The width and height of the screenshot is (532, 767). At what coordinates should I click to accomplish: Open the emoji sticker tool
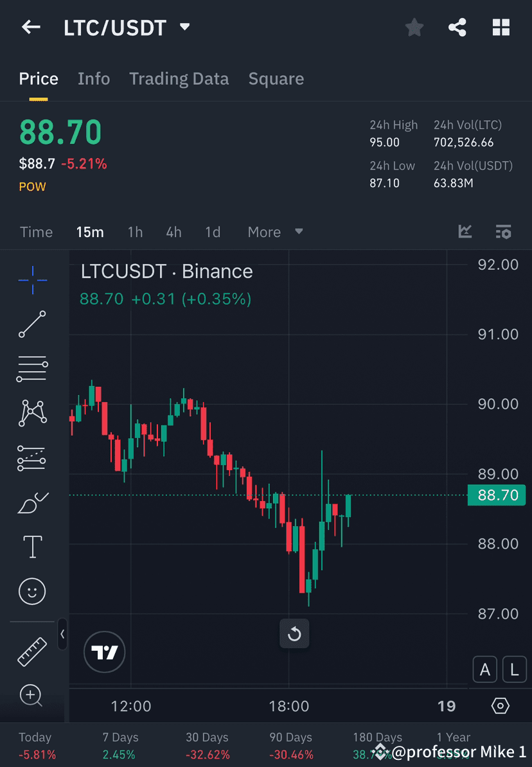pyautogui.click(x=32, y=591)
